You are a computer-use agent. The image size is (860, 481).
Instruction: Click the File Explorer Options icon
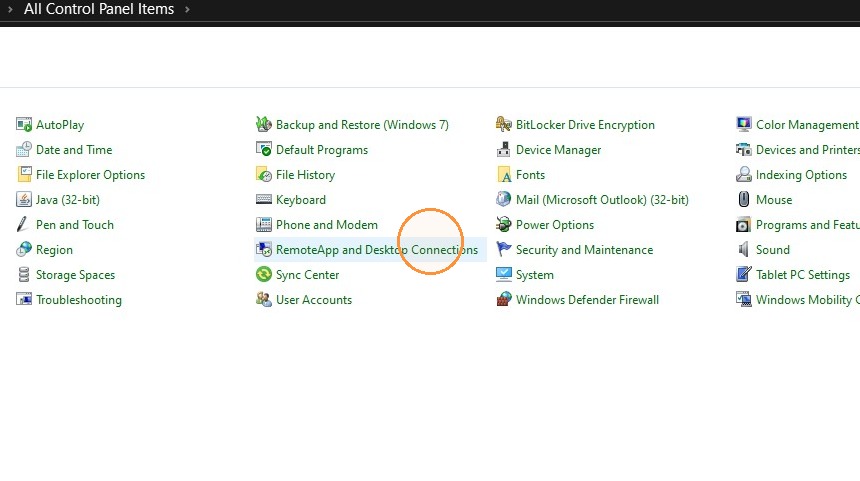(24, 174)
